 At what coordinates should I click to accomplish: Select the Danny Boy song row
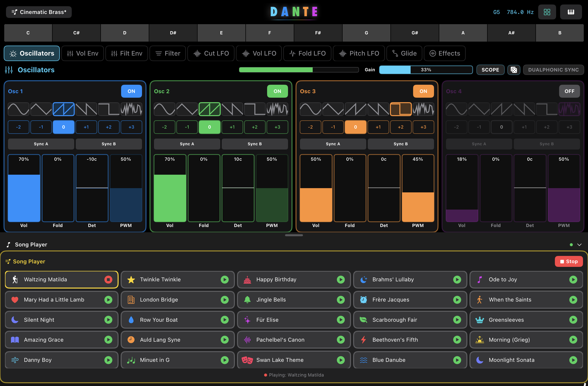tap(62, 360)
